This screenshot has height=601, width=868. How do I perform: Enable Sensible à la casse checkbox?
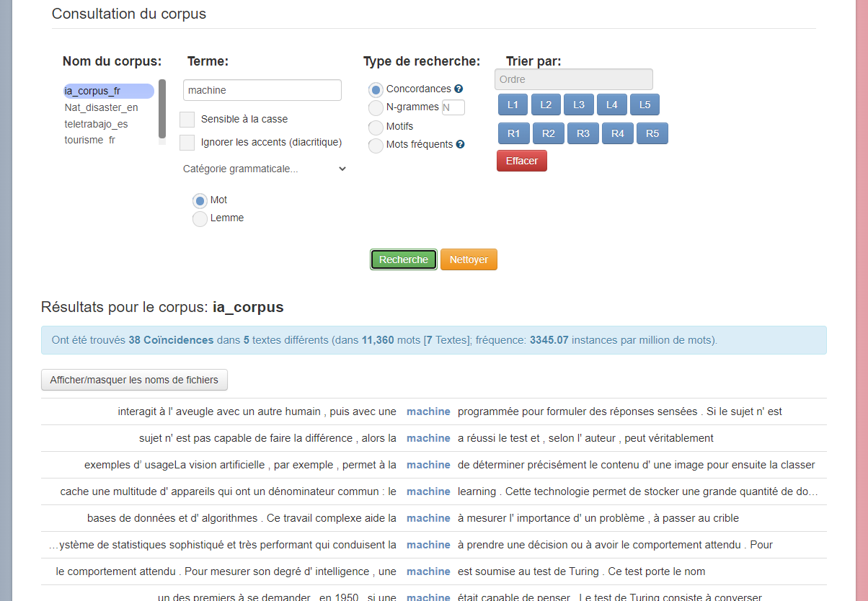pyautogui.click(x=187, y=119)
